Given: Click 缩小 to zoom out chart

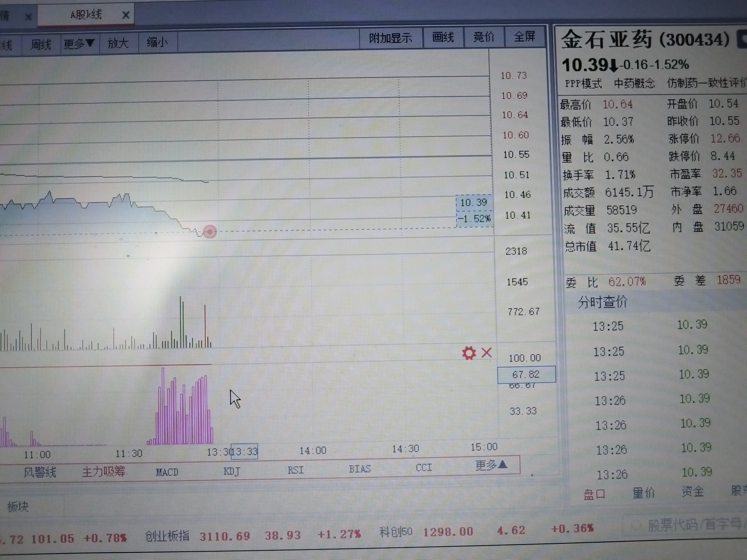Looking at the screenshot, I should 157,42.
